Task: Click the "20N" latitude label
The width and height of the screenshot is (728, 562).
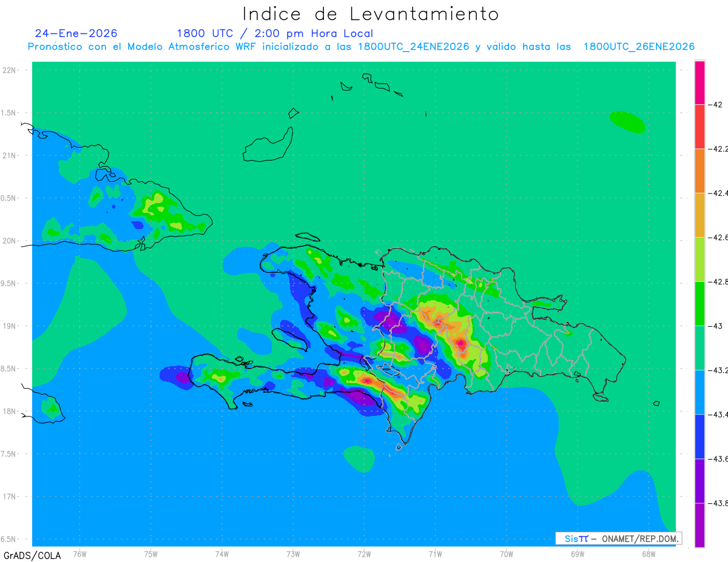Action: (x=10, y=241)
